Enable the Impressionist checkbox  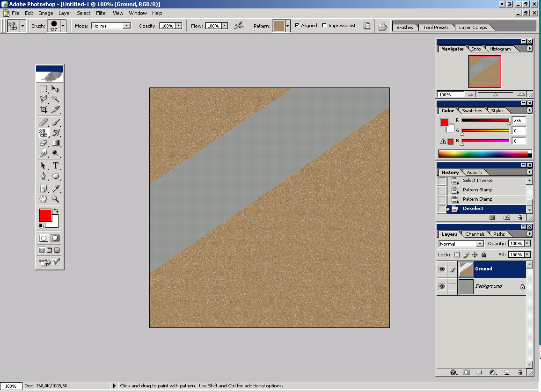pyautogui.click(x=324, y=26)
